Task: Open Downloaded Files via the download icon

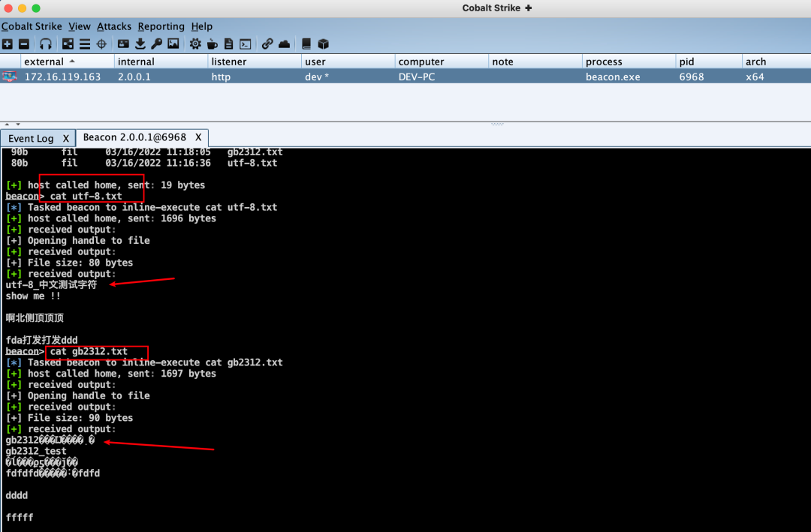Action: [140, 44]
